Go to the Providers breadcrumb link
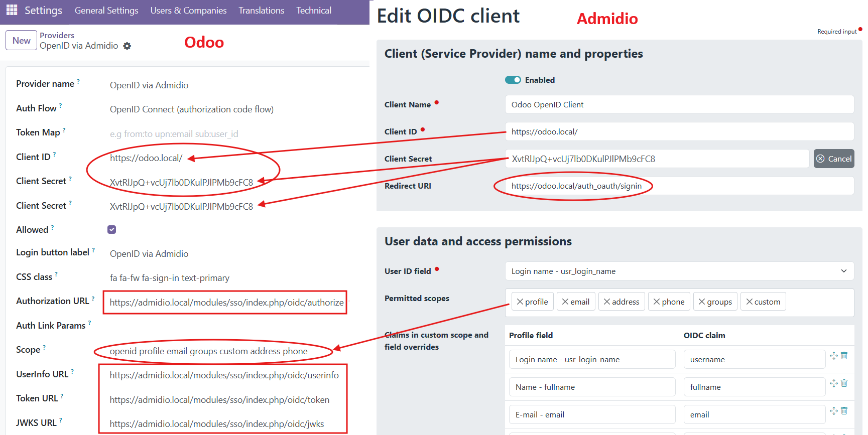This screenshot has height=435, width=868. click(57, 35)
